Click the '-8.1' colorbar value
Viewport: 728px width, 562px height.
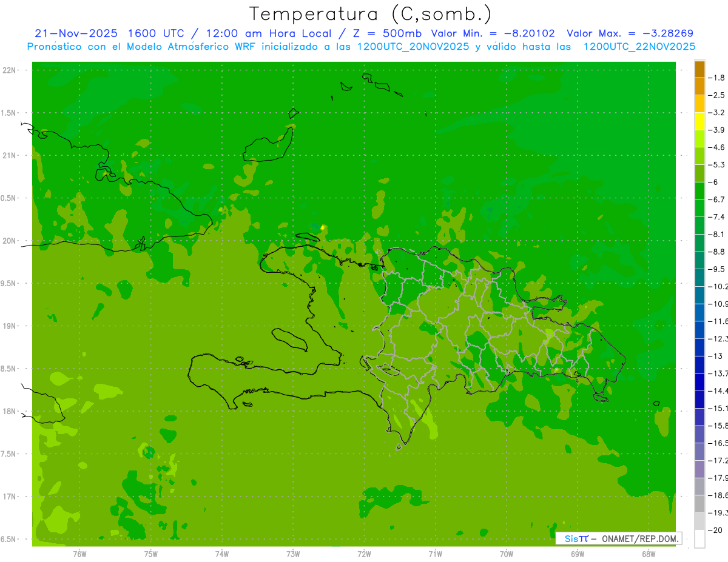point(717,234)
